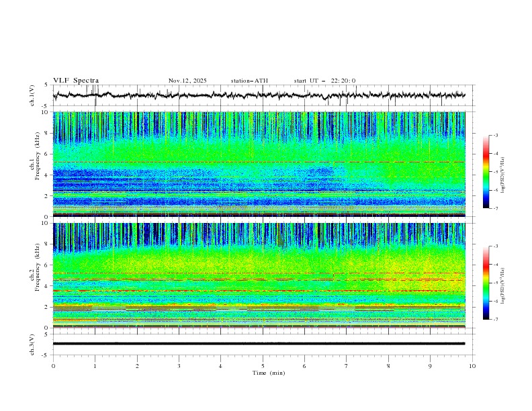Select the date text "Nov.12, 2025"
The width and height of the screenshot is (532, 411).
[x=187, y=81]
